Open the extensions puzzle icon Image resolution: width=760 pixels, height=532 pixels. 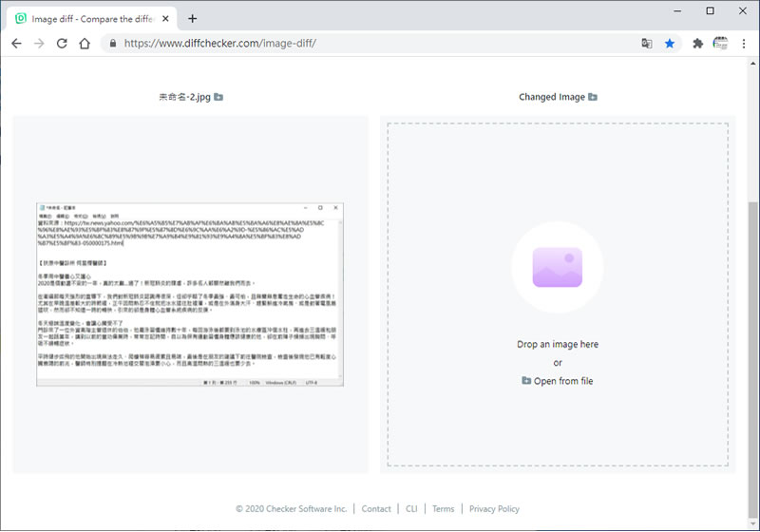(x=697, y=44)
